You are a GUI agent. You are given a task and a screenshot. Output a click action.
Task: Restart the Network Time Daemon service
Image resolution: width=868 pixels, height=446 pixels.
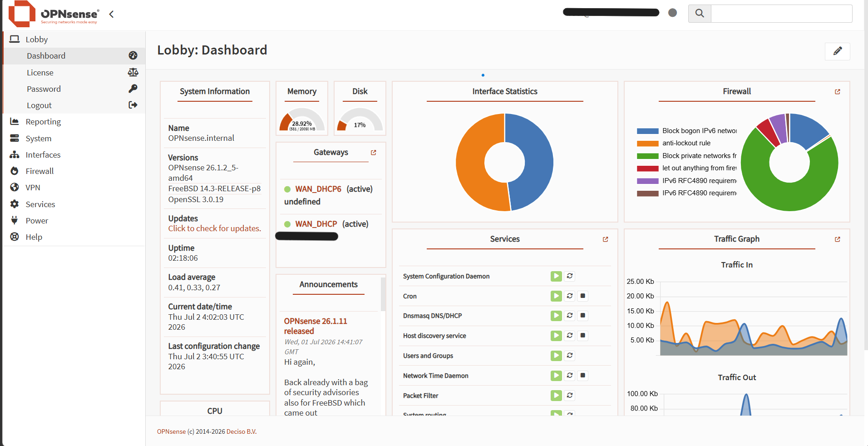tap(570, 376)
